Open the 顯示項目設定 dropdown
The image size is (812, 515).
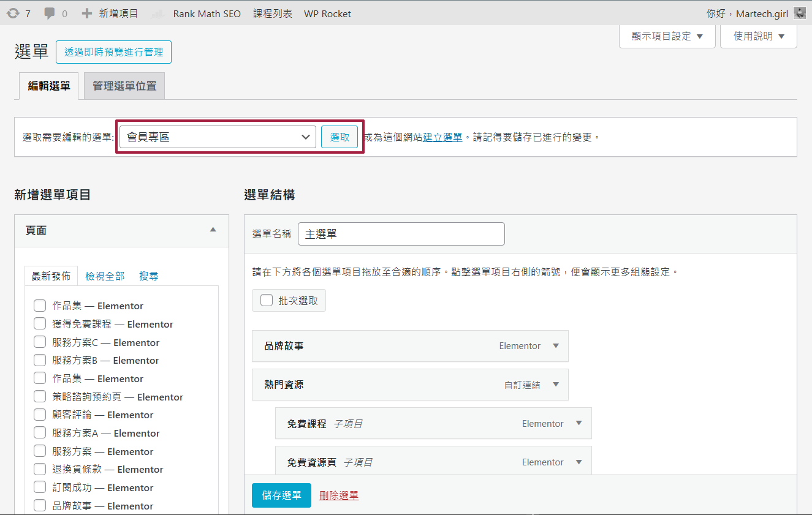coord(667,36)
